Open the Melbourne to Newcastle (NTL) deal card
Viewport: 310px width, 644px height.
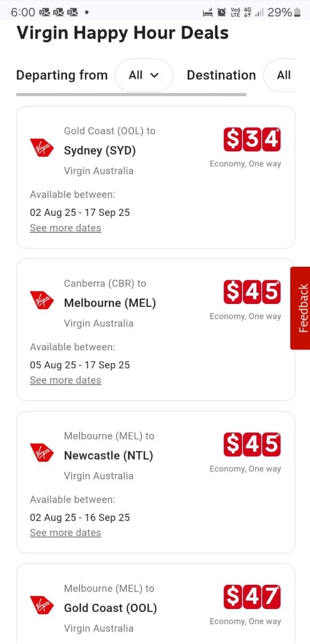156,482
